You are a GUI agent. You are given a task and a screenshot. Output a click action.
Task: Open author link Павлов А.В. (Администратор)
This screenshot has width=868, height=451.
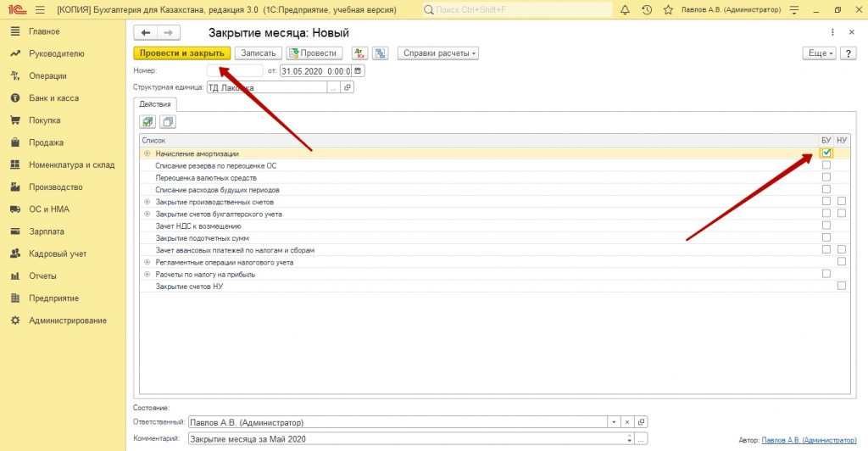point(809,440)
